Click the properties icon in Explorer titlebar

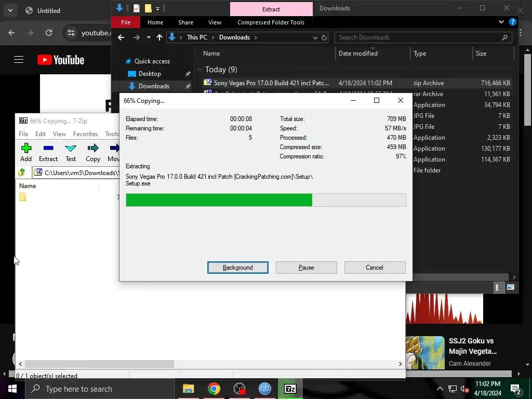click(137, 8)
